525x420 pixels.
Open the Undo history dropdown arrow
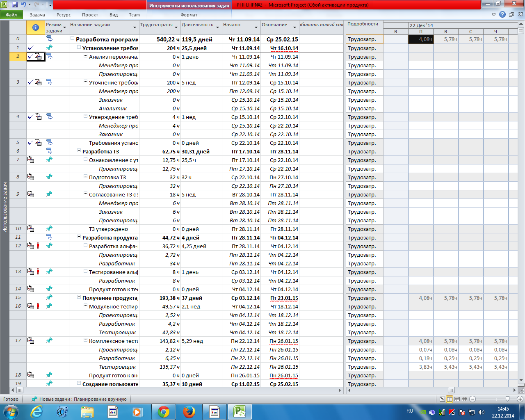pyautogui.click(x=30, y=5)
